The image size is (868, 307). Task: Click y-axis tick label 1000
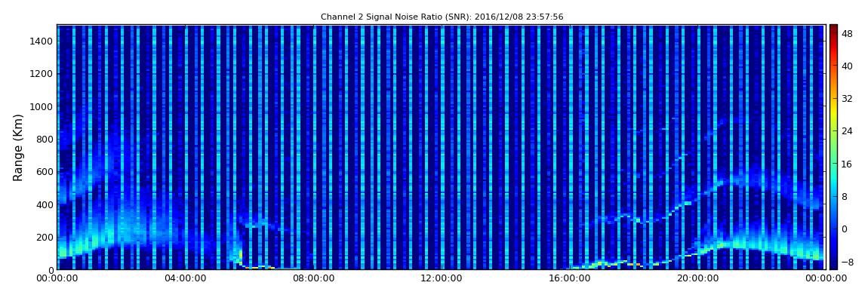42,106
